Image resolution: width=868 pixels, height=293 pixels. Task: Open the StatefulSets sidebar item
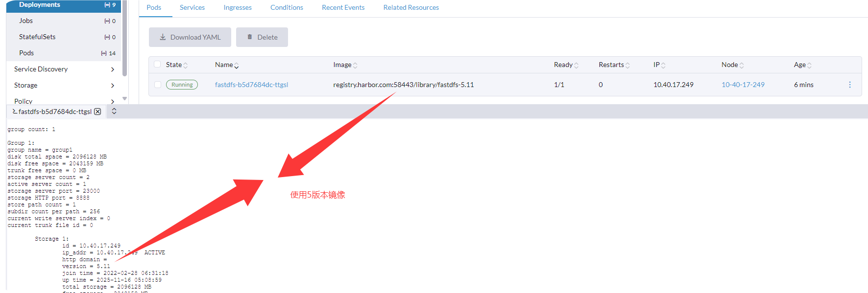[63, 37]
